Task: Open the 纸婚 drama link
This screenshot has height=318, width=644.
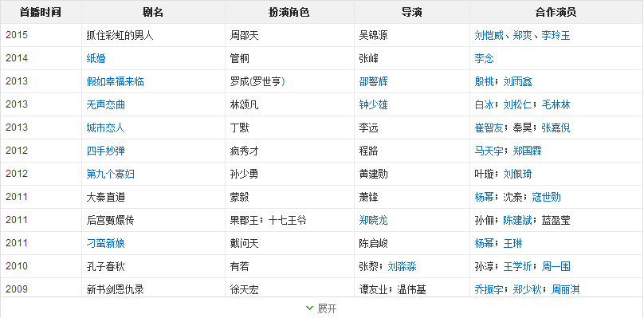Action: click(96, 58)
